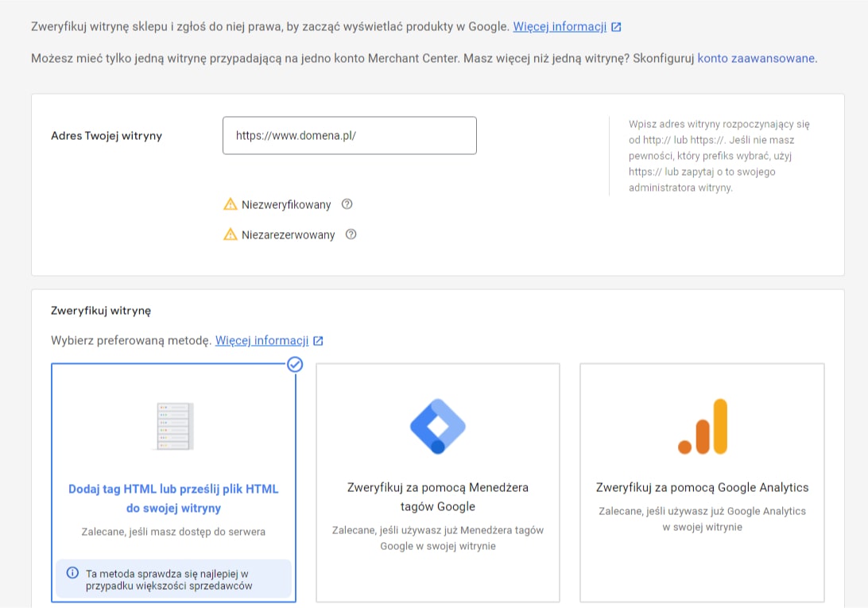Open Więcej informacji link under Wybierz preferowaną metodę
The image size is (868, 608).
262,340
